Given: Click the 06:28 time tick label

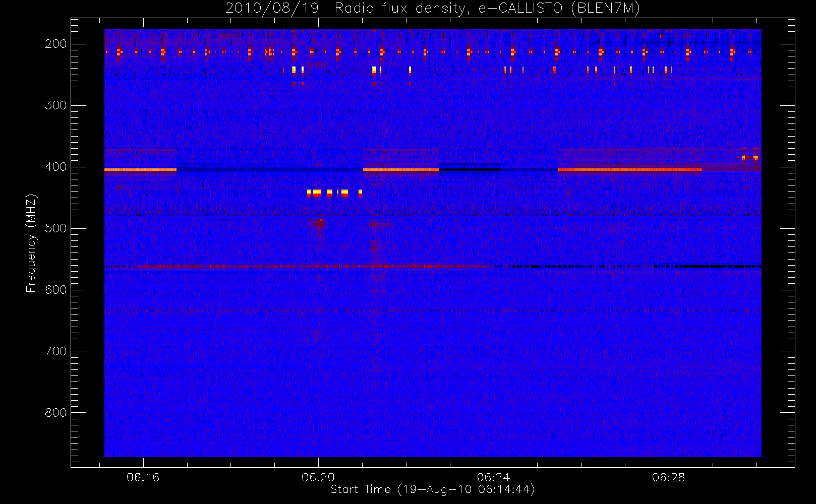Looking at the screenshot, I should tap(668, 477).
